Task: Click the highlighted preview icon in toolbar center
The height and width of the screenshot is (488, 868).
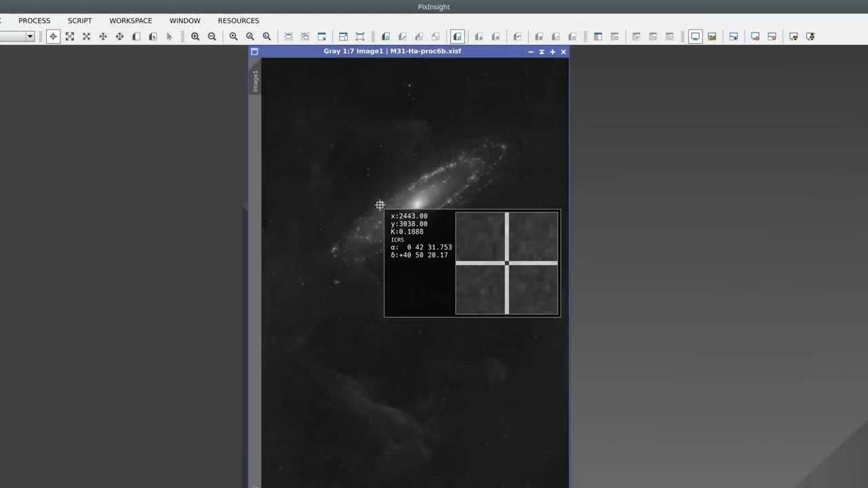Action: (457, 37)
